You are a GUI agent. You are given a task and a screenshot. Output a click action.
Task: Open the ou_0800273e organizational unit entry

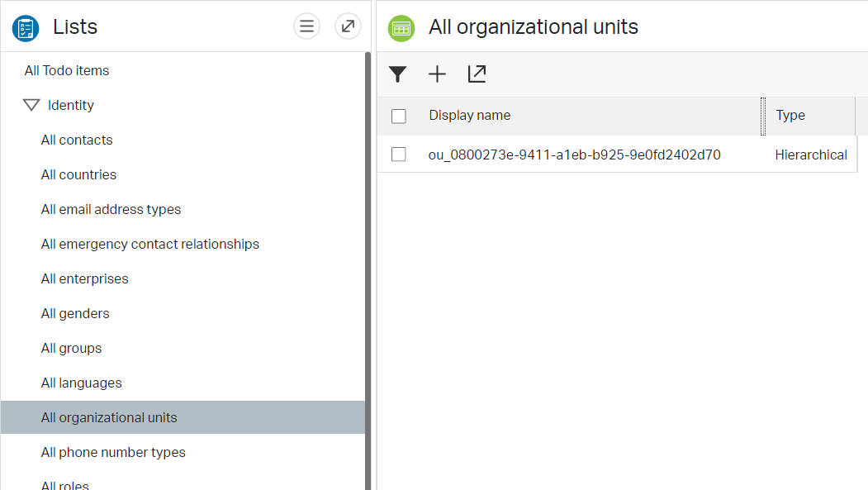574,155
